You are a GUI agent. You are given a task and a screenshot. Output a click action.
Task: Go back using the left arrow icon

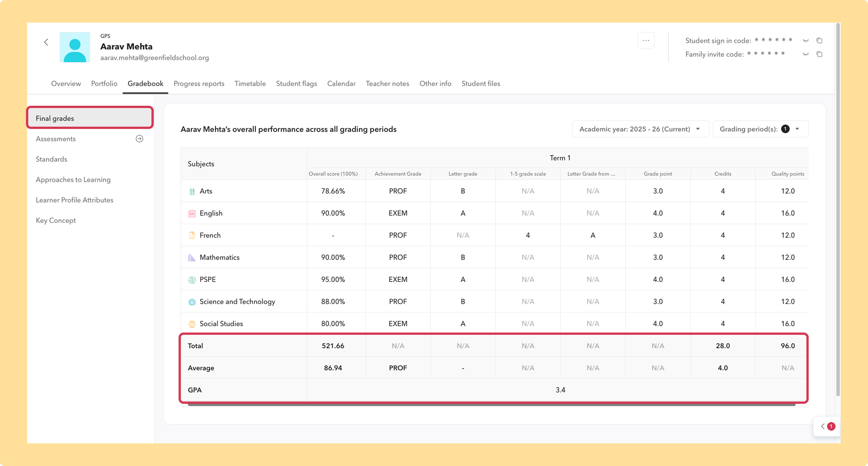(x=46, y=42)
